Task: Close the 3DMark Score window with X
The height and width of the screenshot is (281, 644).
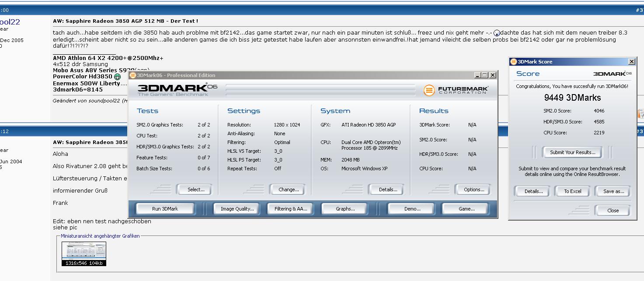Action: (x=631, y=62)
